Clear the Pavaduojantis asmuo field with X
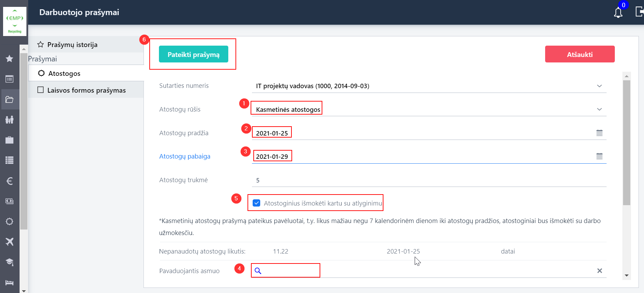Viewport: 644px width, 293px height. pyautogui.click(x=599, y=271)
